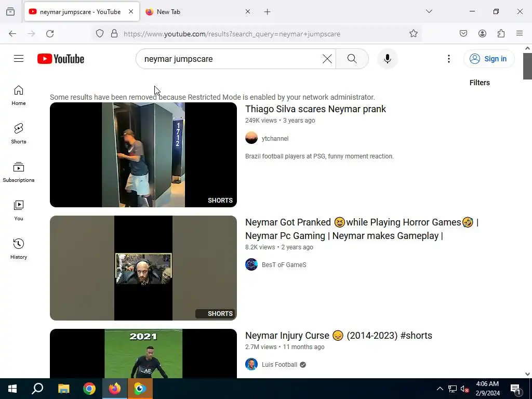Open Luis Football channel avatar
The height and width of the screenshot is (399, 532).
[251, 364]
